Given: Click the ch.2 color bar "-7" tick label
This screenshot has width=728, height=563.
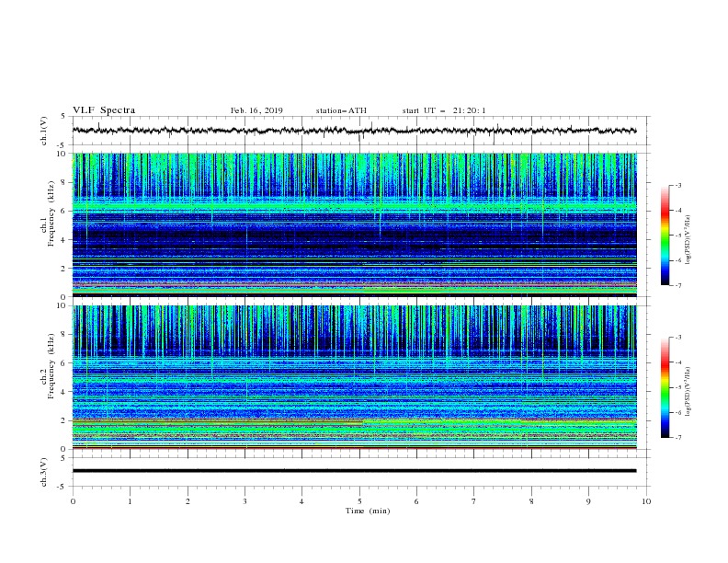Looking at the screenshot, I should [x=677, y=438].
